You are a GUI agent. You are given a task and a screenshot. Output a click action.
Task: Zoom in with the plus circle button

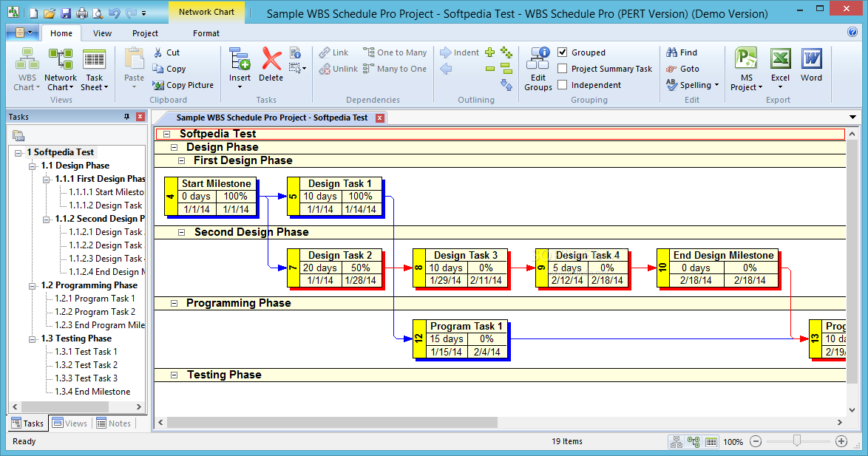coord(841,441)
